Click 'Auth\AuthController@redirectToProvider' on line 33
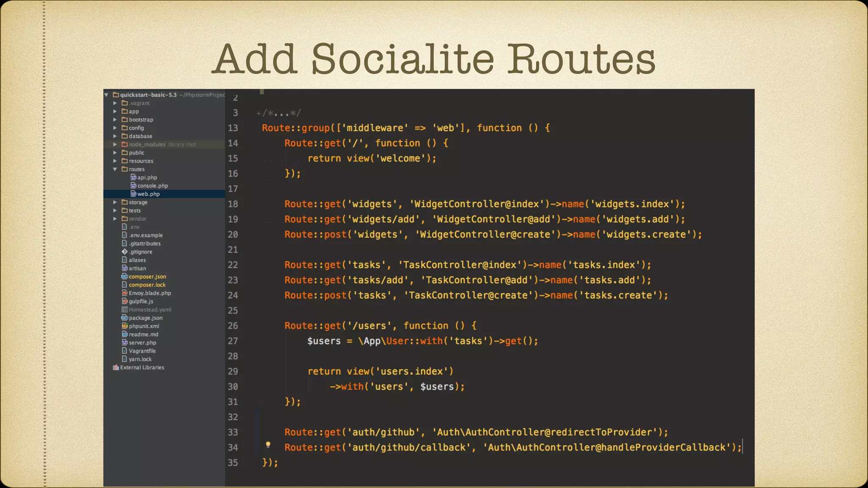This screenshot has width=868, height=488. point(545,433)
